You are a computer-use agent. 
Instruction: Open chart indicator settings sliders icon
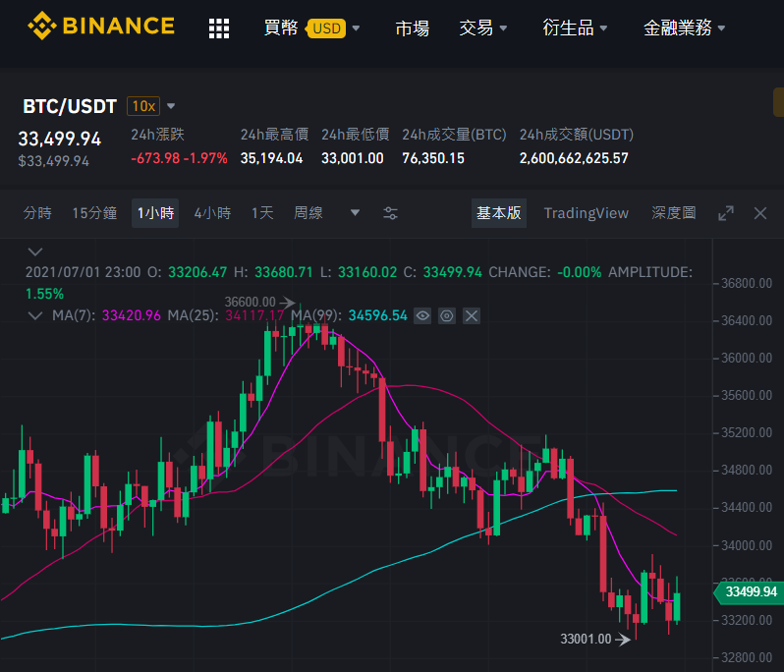click(x=390, y=213)
